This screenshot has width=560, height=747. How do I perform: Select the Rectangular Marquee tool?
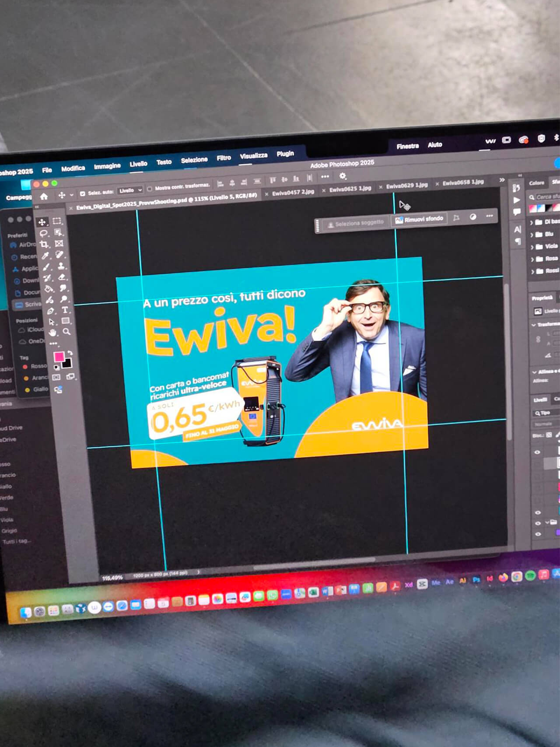coord(57,221)
